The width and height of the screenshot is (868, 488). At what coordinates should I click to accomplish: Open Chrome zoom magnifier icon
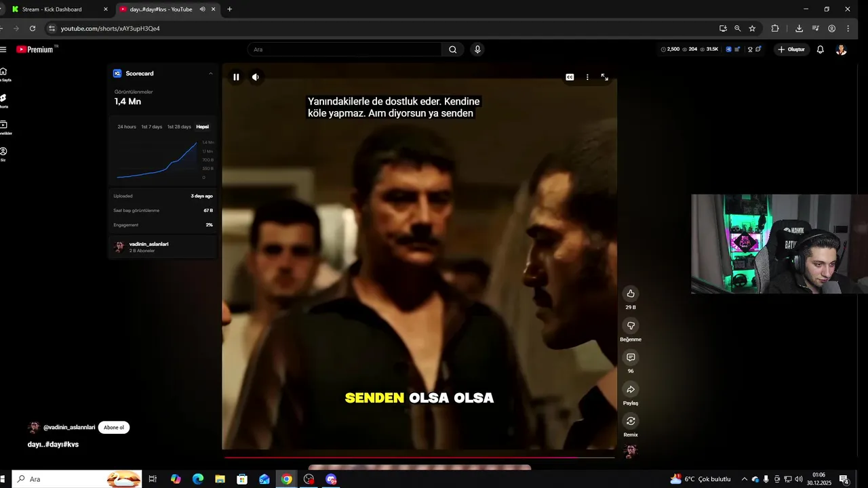pos(737,28)
